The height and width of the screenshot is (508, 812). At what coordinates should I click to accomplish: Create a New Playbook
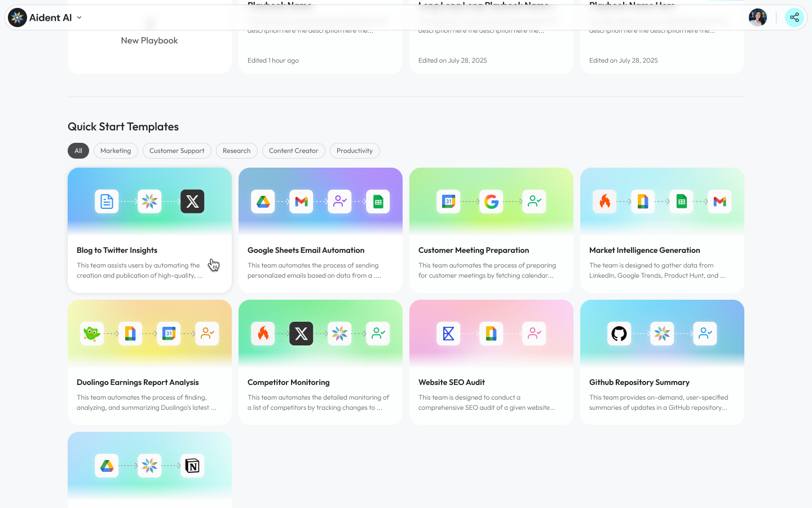click(x=149, y=41)
